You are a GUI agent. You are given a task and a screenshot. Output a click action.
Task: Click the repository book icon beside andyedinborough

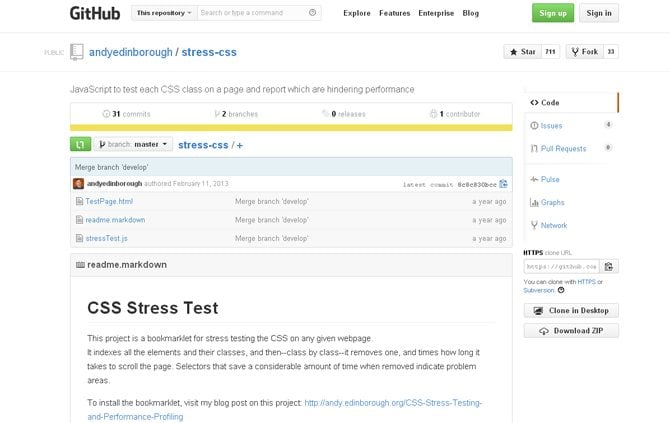[77, 51]
